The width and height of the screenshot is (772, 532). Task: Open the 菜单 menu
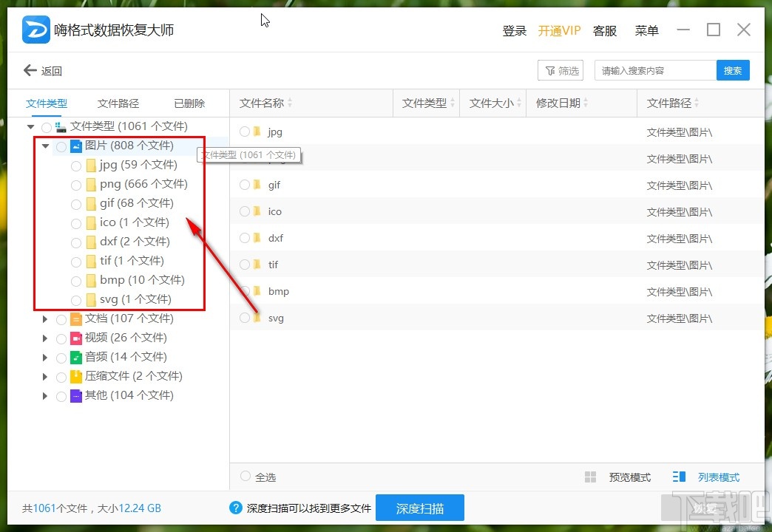pos(646,30)
